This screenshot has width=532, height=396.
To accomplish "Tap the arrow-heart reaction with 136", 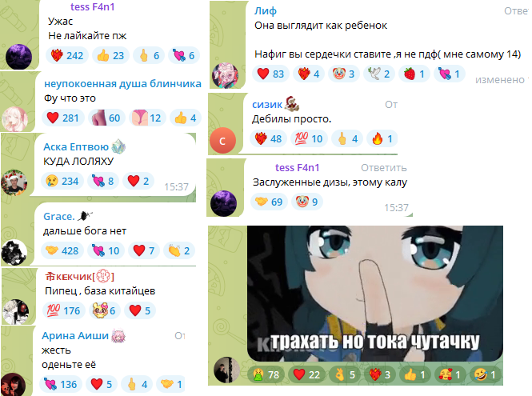I will [x=61, y=384].
